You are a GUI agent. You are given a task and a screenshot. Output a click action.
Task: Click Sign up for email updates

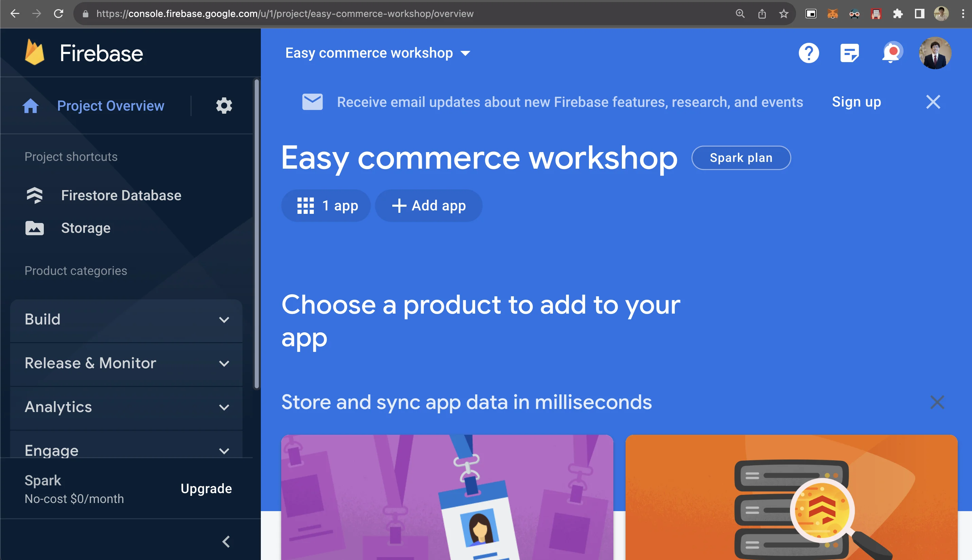[856, 102]
